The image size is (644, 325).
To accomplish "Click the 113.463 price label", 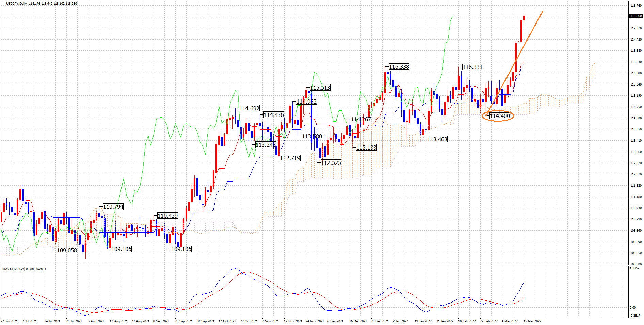I will tap(437, 139).
